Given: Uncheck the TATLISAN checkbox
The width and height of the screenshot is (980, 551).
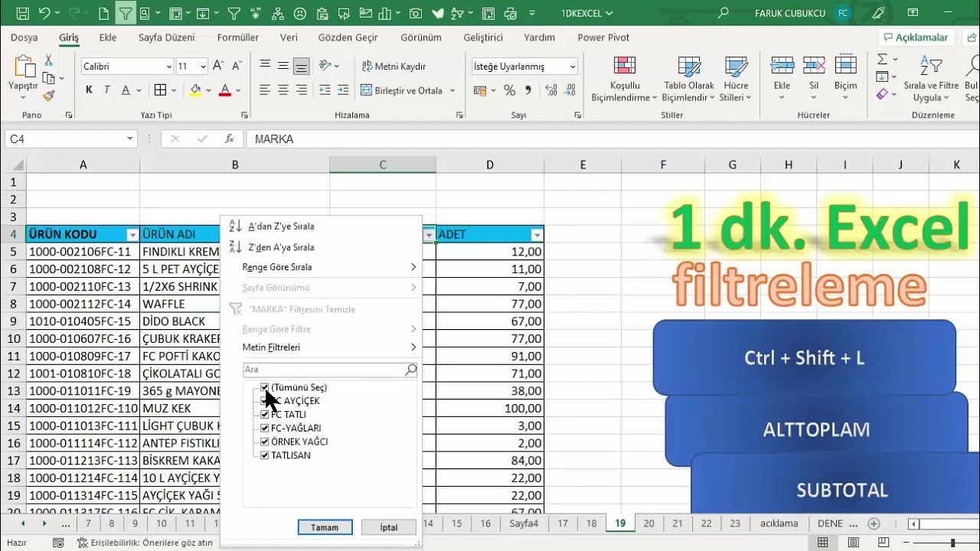Looking at the screenshot, I should coord(265,455).
